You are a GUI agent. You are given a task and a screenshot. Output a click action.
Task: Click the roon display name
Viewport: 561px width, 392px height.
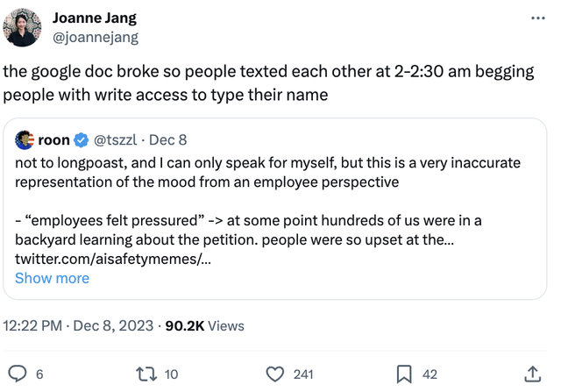tap(54, 139)
